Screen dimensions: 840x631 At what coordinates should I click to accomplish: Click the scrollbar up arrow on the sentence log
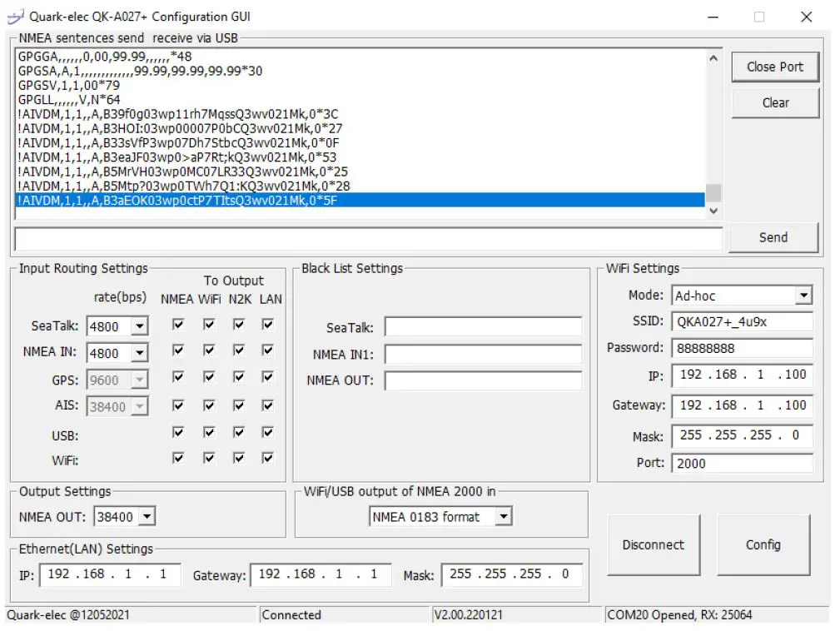tap(713, 57)
